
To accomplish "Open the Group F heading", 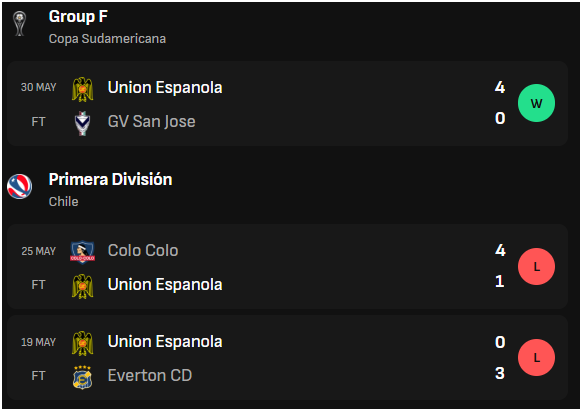I will click(x=78, y=16).
